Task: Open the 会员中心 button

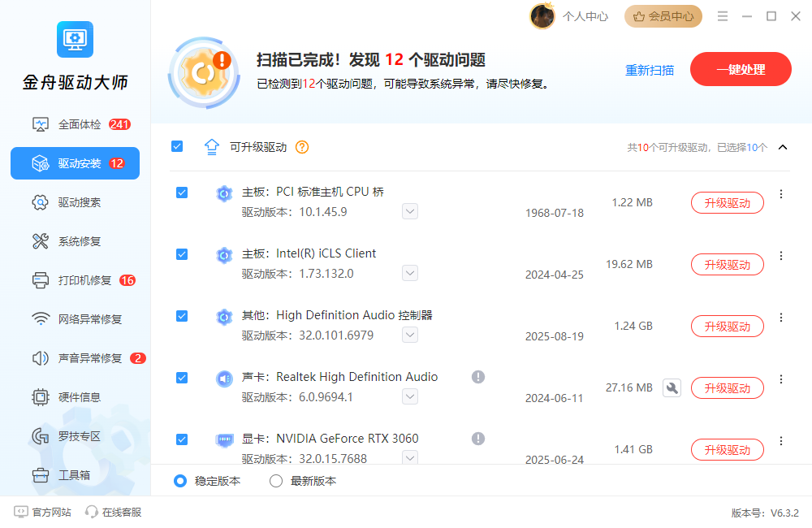Action: 663,16
